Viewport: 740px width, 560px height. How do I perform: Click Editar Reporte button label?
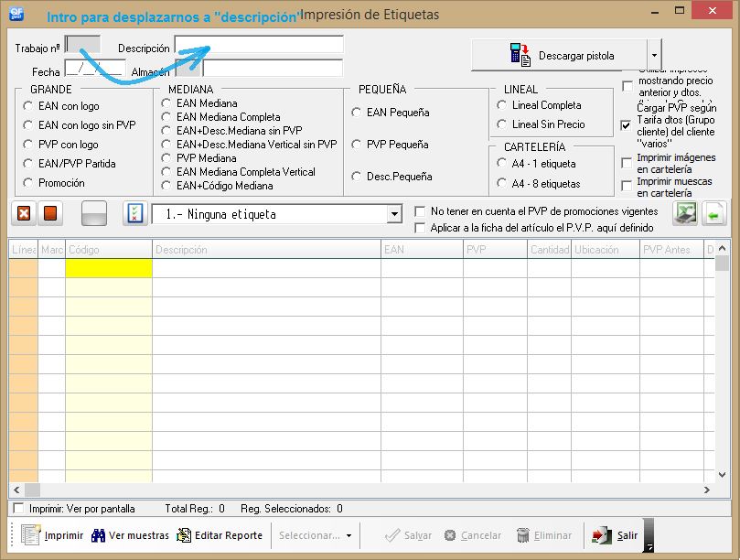(x=229, y=535)
